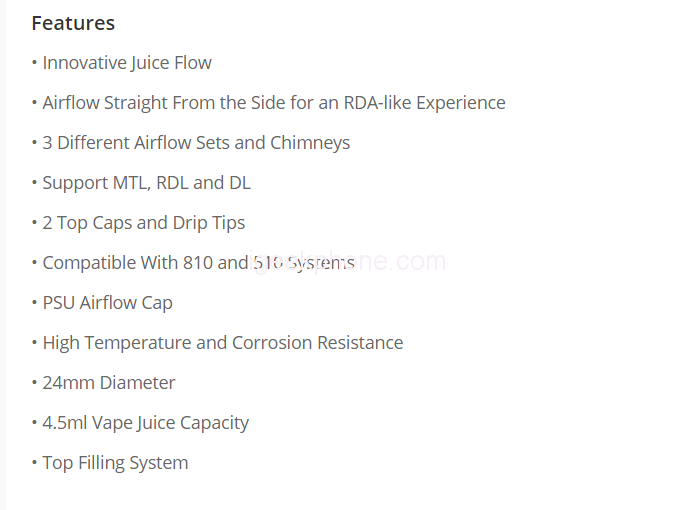The image size is (681, 510).
Task: Click the bullet before PSU Airflow Cap
Action: tap(34, 303)
